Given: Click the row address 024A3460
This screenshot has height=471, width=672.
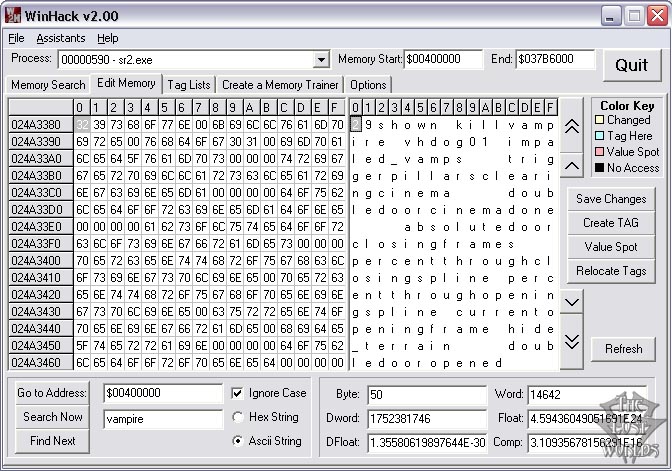Looking at the screenshot, I should tap(41, 363).
